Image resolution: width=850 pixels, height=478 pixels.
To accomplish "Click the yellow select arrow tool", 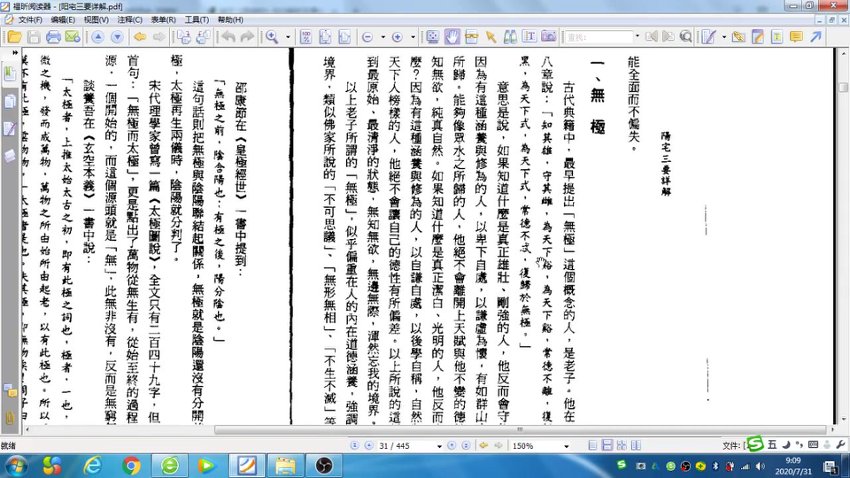I will tap(491, 37).
